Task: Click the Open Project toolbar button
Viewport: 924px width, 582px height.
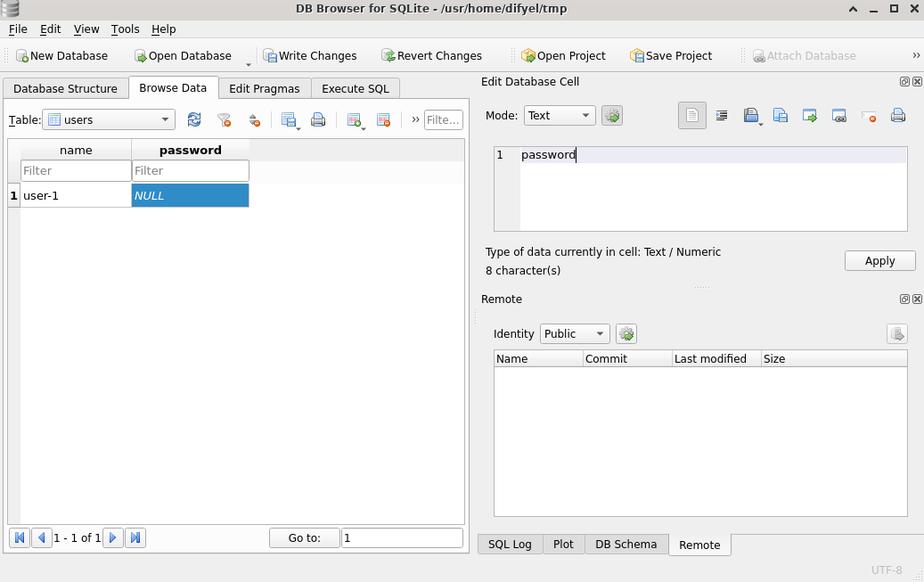Action: [563, 55]
